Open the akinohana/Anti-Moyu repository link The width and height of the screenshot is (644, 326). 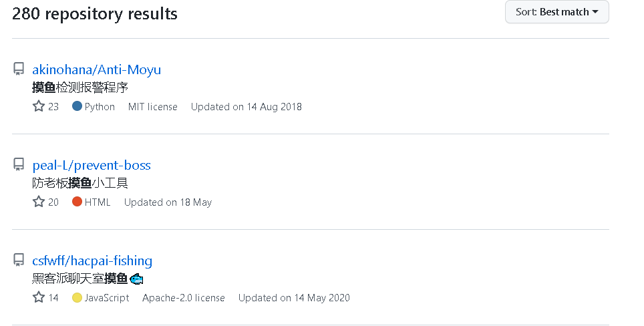pyautogui.click(x=96, y=69)
